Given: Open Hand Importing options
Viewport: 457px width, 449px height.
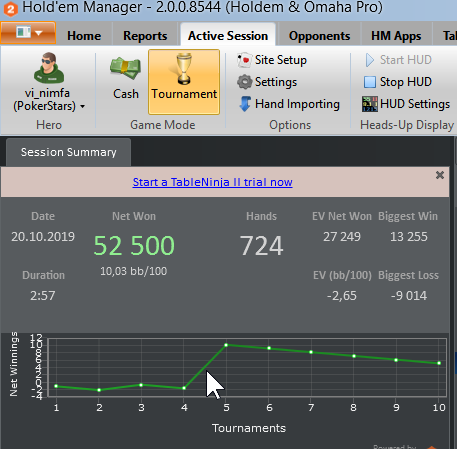Looking at the screenshot, I should pyautogui.click(x=289, y=104).
